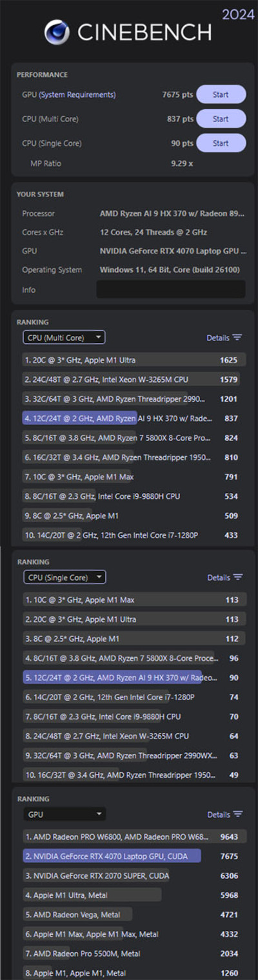Click the Details filter icon in Multi Core ranking
The width and height of the screenshot is (258, 980).
237,337
